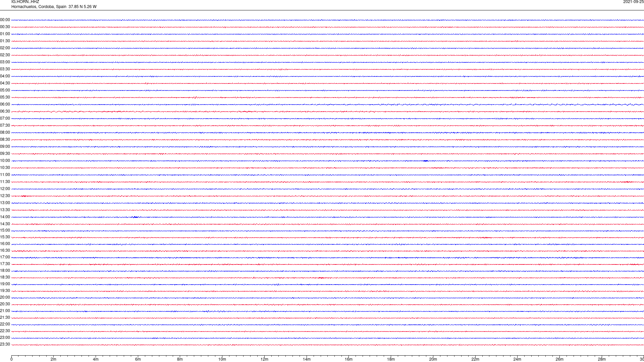Select the 22:00 time row label
The width and height of the screenshot is (644, 362).
pyautogui.click(x=5, y=324)
